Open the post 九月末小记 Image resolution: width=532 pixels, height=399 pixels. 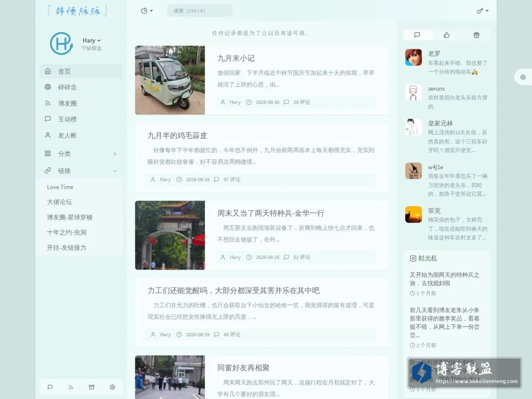click(236, 58)
